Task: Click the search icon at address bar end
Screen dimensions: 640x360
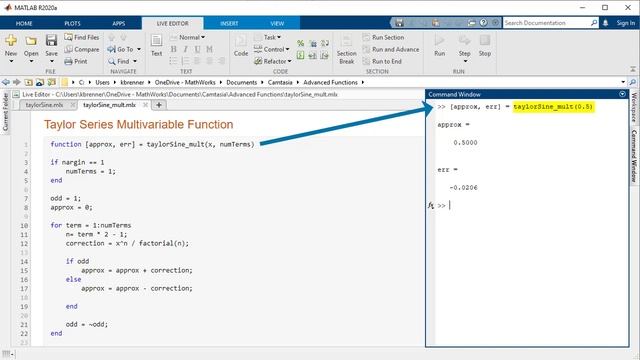Action: pyautogui.click(x=633, y=82)
